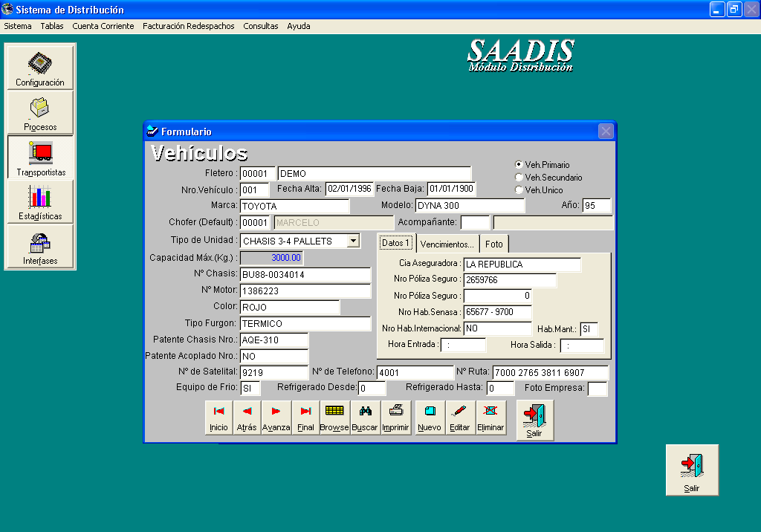The image size is (761, 532).
Task: Select the Veh.Secundario radio button
Action: (x=519, y=177)
